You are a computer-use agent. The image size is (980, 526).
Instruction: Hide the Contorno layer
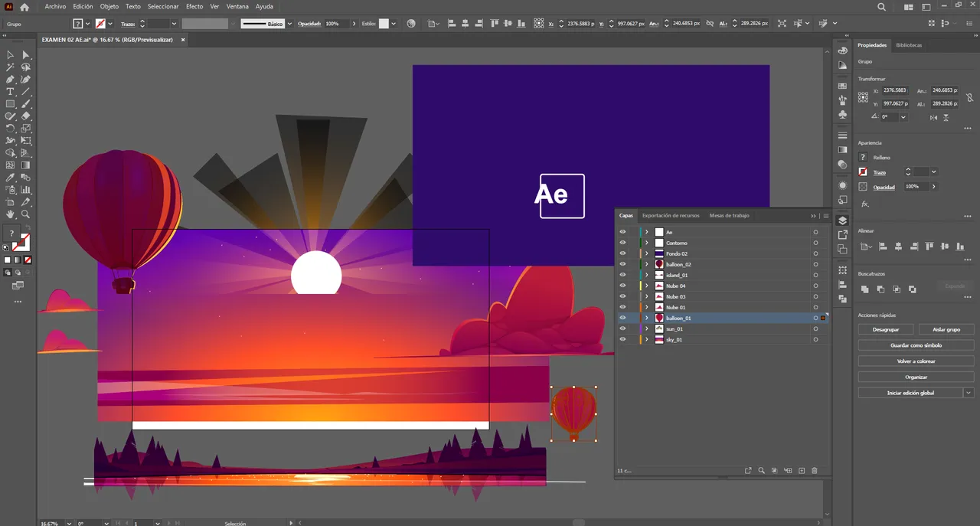click(x=622, y=243)
